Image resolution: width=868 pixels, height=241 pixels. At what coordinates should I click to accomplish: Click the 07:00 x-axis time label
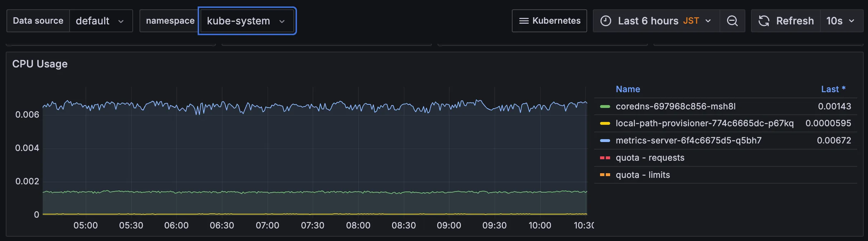click(267, 225)
